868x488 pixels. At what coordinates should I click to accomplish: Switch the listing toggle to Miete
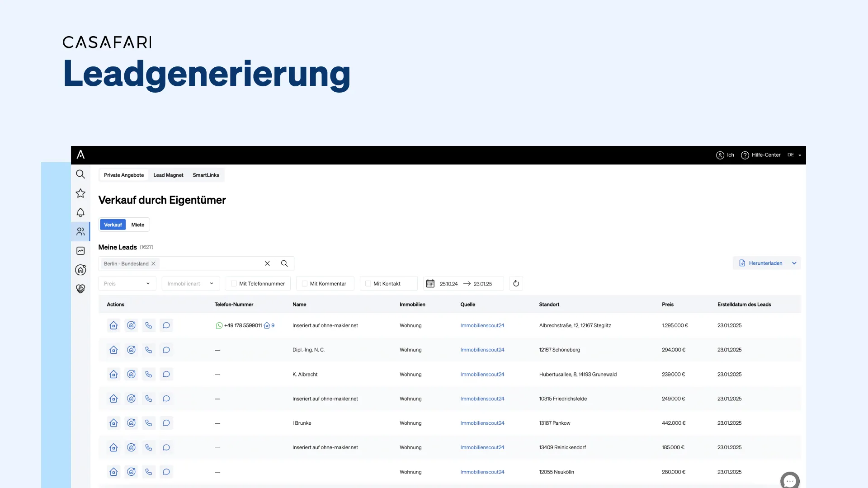(x=137, y=225)
